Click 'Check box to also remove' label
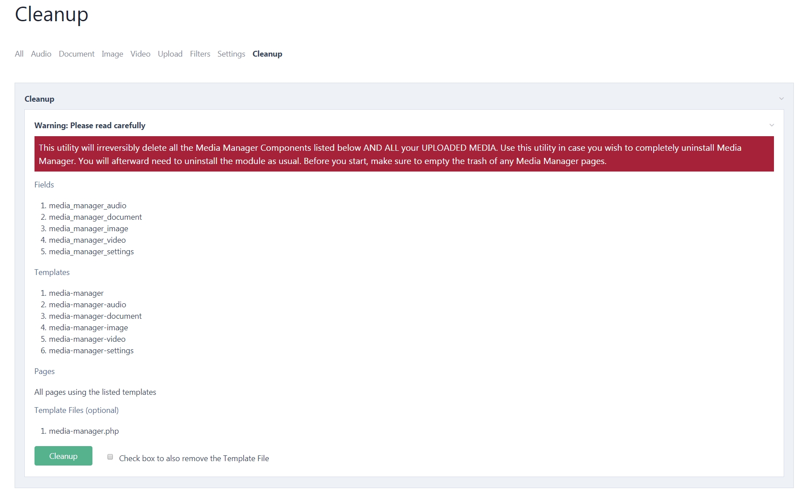Screen dimensions: 812x504 pyautogui.click(x=194, y=458)
